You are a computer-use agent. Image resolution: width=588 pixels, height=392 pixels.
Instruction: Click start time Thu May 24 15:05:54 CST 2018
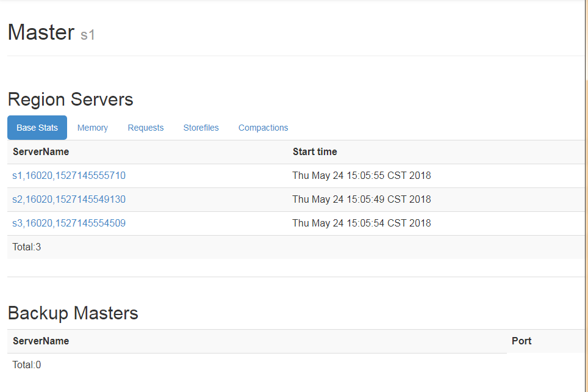click(x=362, y=223)
